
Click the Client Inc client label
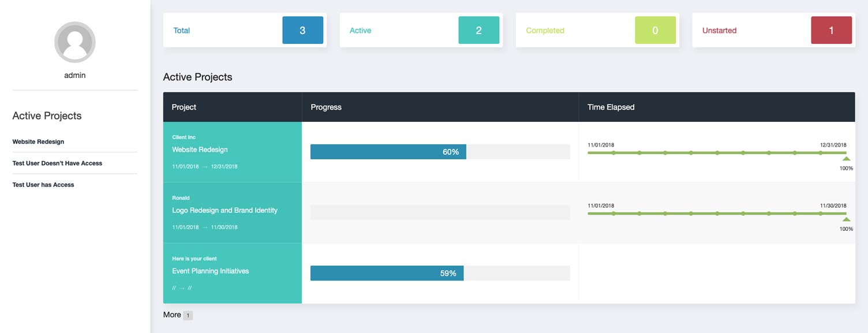tap(184, 137)
